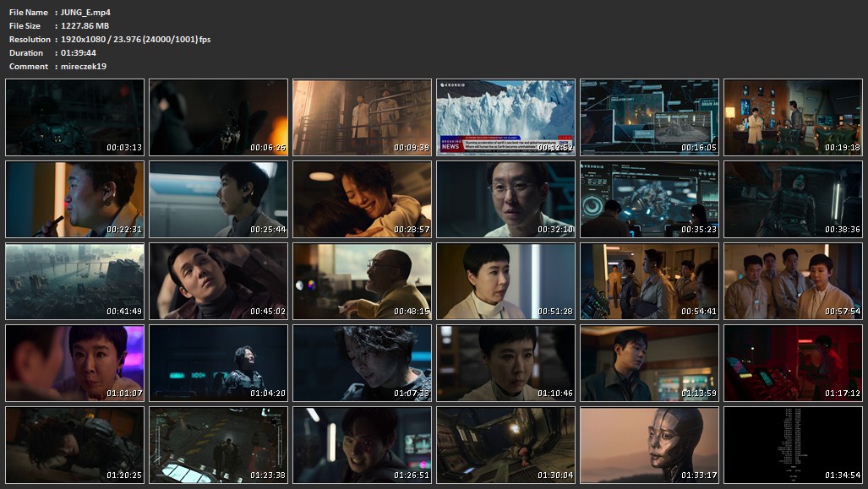The image size is (868, 489).
Task: Select the bald man frame at 00:48:15
Action: pos(362,281)
